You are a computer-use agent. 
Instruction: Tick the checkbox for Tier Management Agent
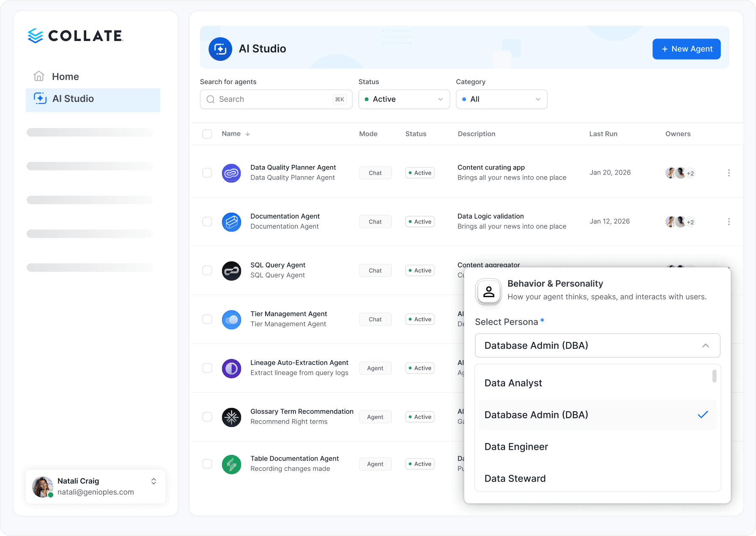[x=207, y=319]
